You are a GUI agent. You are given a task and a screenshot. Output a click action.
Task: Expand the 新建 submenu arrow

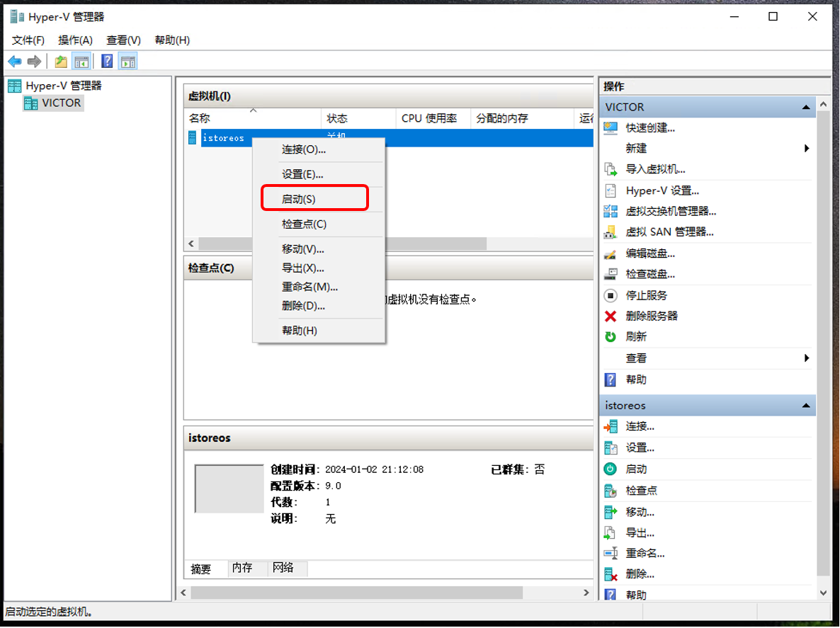tap(807, 148)
